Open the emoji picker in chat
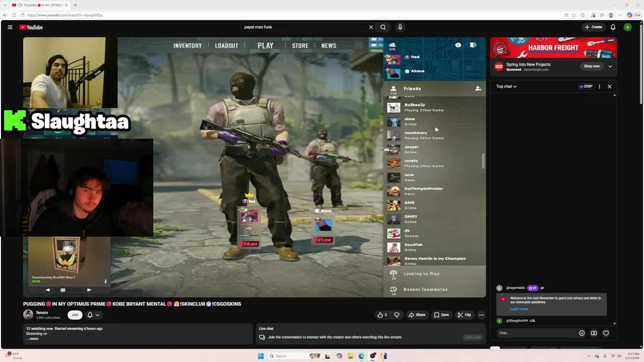This screenshot has width=644, height=362. click(582, 333)
